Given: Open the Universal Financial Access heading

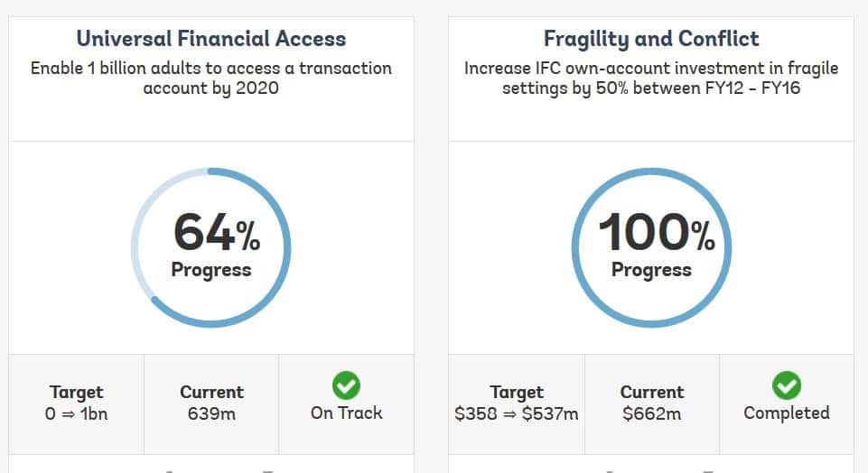Looking at the screenshot, I should click(210, 39).
